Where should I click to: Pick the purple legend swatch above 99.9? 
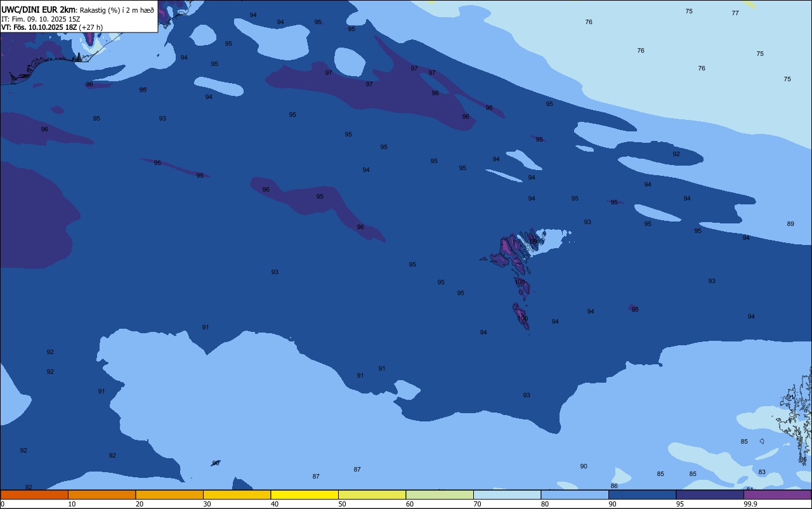(777, 494)
